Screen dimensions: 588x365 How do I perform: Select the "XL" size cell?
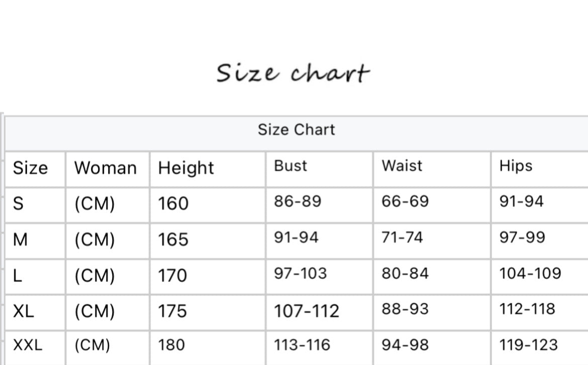pos(24,311)
